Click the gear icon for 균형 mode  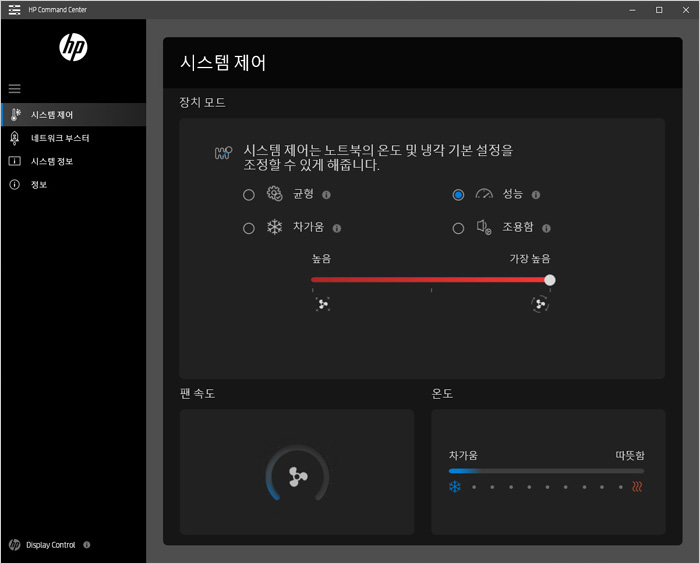pos(274,194)
